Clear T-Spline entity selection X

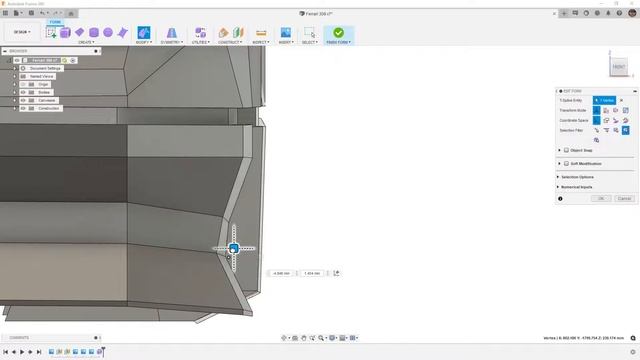coord(622,100)
